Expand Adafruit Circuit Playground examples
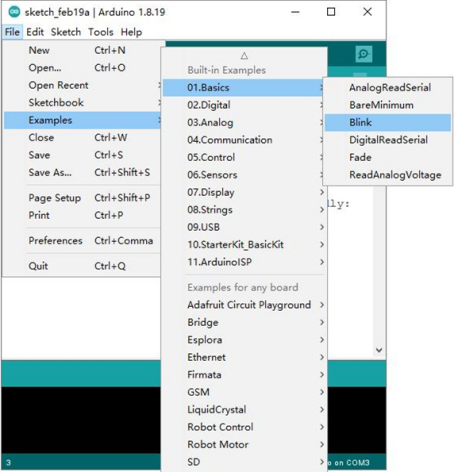The width and height of the screenshot is (454, 472). coord(244,305)
